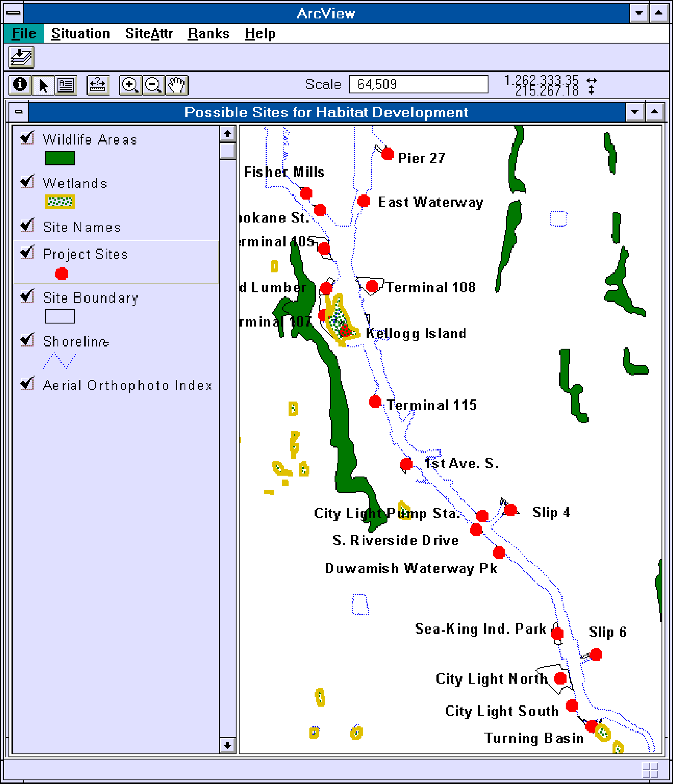Viewport: 673px width, 784px height.
Task: Hide the Shoreline theme
Action: click(27, 340)
